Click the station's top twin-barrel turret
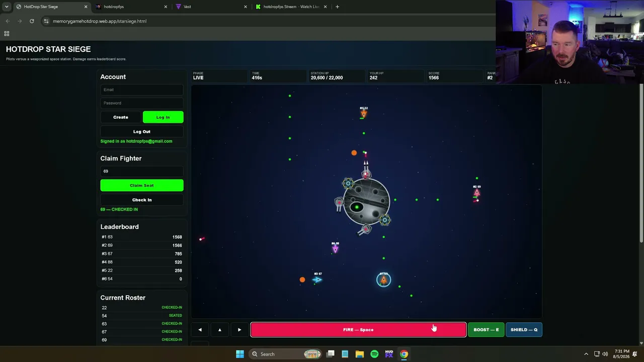Viewport: 644px width, 362px height. 366,170
